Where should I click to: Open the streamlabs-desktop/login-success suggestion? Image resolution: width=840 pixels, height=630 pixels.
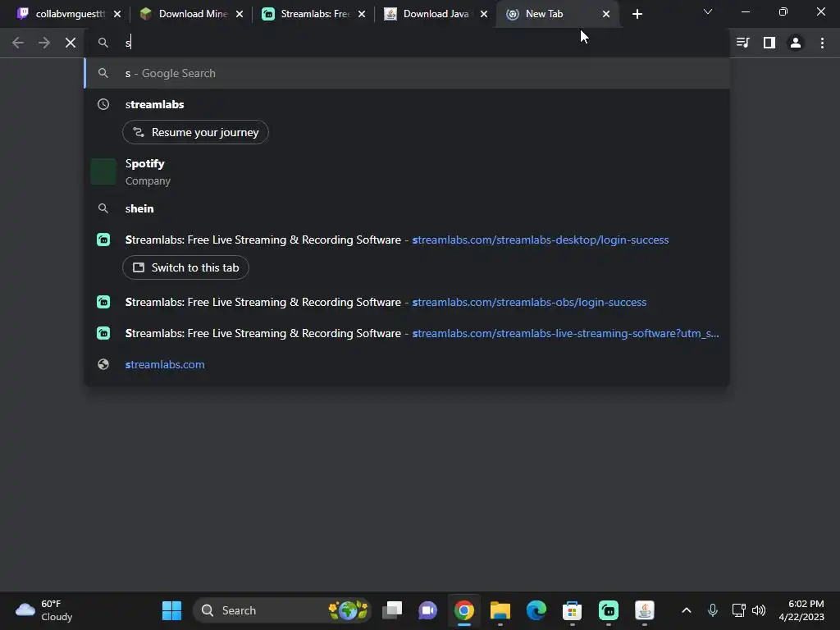pos(407,240)
